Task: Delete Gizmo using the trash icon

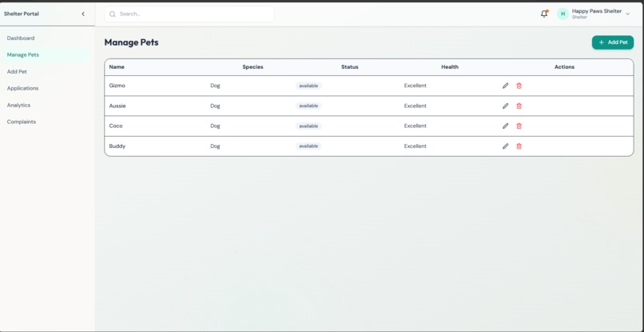Action: point(519,86)
